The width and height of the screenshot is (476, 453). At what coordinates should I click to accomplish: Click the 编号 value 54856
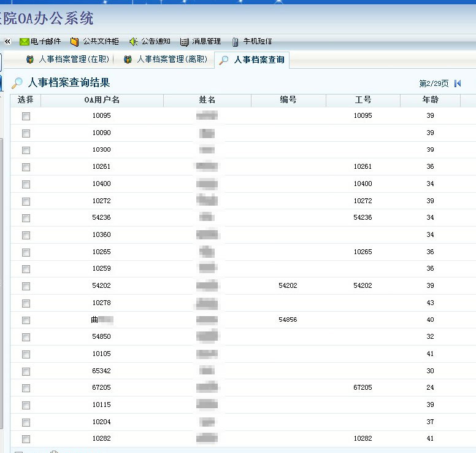[x=288, y=320]
